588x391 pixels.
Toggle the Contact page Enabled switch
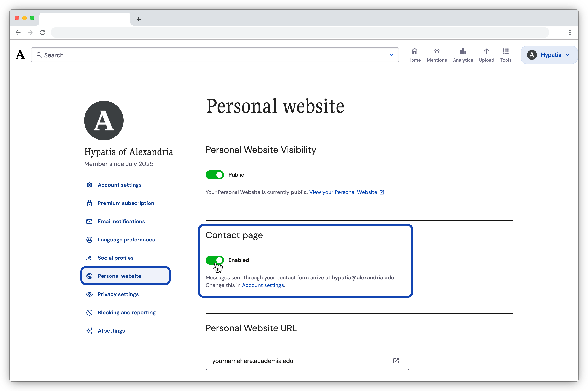click(x=215, y=260)
